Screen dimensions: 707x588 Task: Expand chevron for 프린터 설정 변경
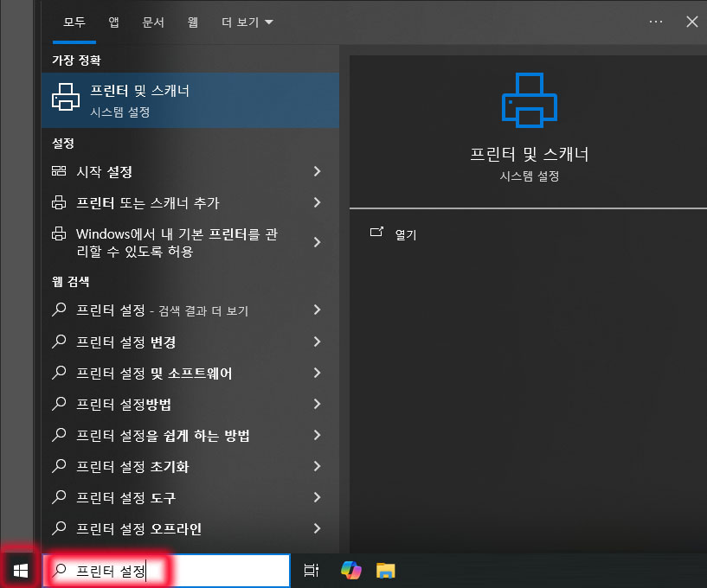[317, 342]
